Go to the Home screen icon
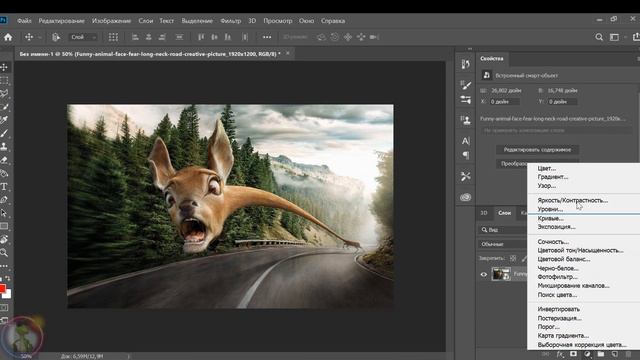This screenshot has width=640, height=360. click(x=8, y=37)
